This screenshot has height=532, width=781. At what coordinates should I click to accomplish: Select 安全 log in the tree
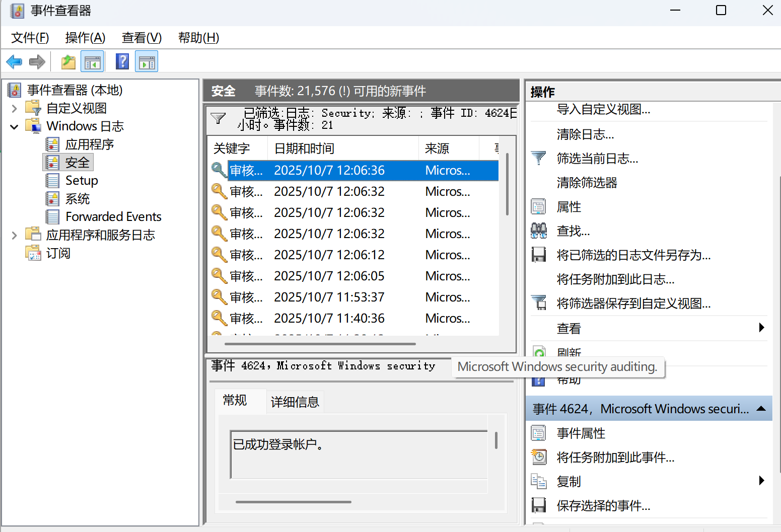click(x=77, y=163)
